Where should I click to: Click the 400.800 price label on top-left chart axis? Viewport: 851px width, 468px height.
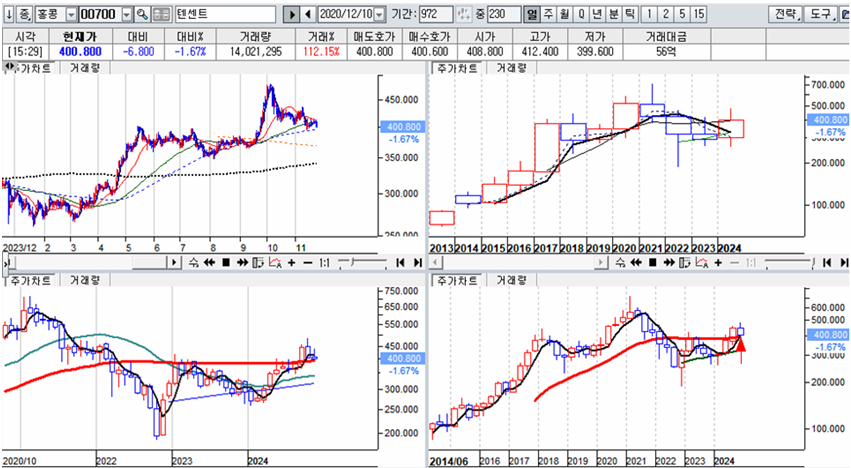[403, 127]
